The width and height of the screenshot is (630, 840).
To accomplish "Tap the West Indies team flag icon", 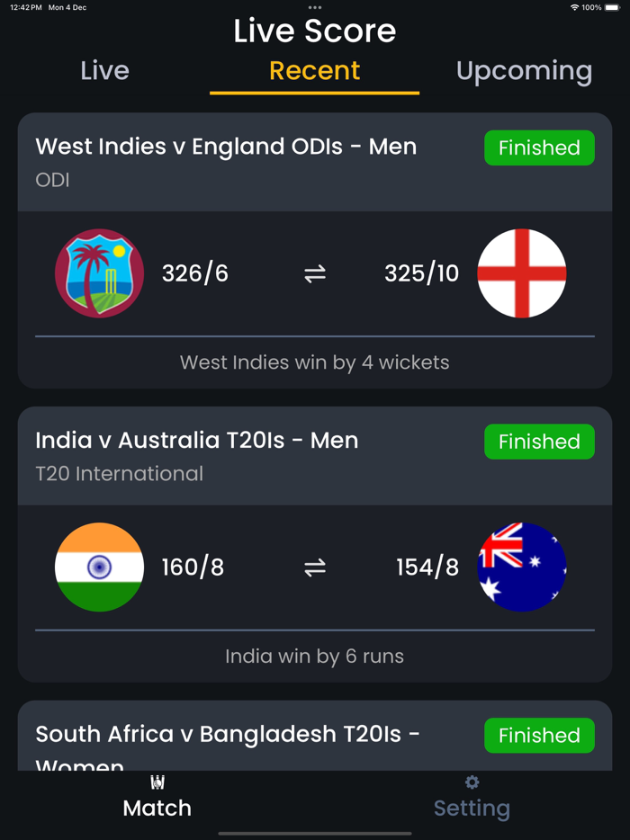I will (x=99, y=273).
